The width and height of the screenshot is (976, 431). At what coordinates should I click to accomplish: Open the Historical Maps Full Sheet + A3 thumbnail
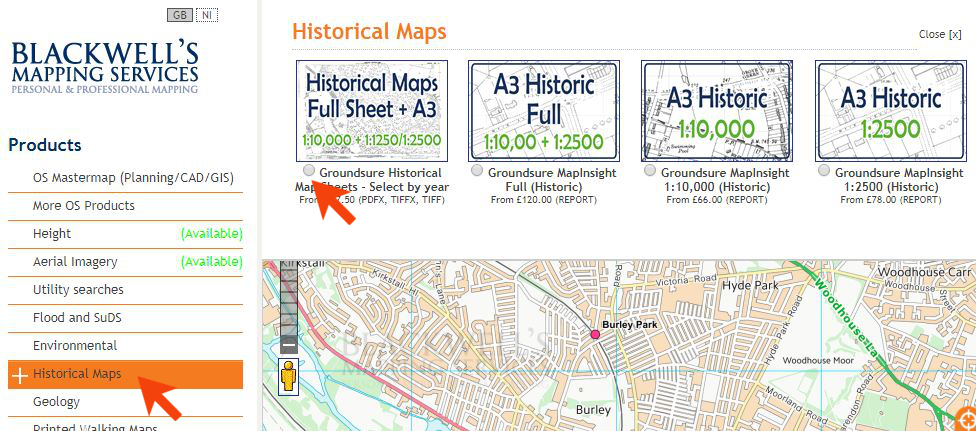point(372,111)
